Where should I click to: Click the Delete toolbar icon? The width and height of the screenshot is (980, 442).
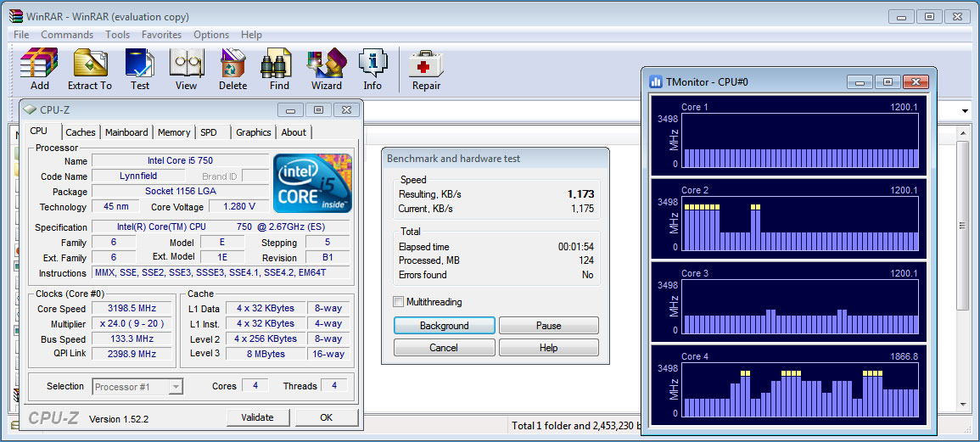pyautogui.click(x=232, y=63)
